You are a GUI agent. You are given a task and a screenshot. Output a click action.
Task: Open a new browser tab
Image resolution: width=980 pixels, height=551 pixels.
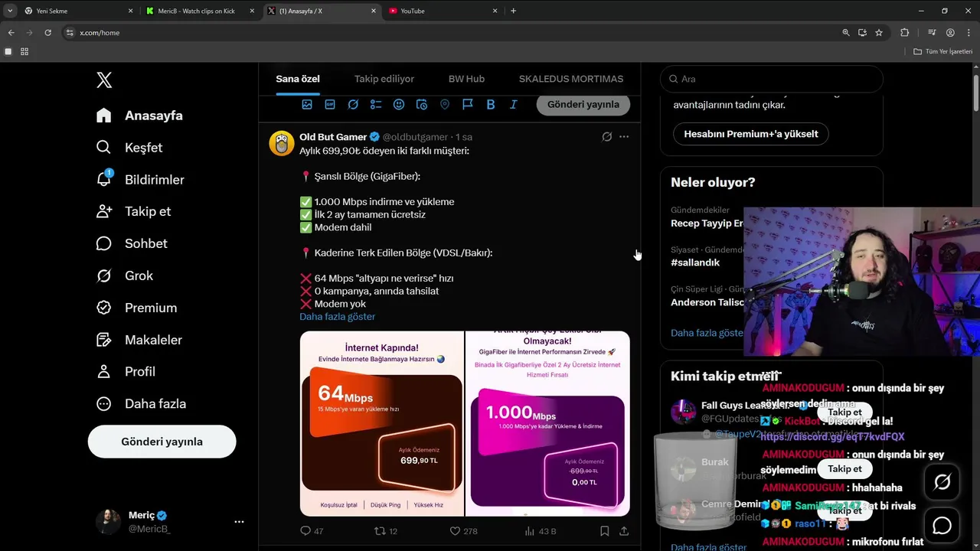click(513, 11)
